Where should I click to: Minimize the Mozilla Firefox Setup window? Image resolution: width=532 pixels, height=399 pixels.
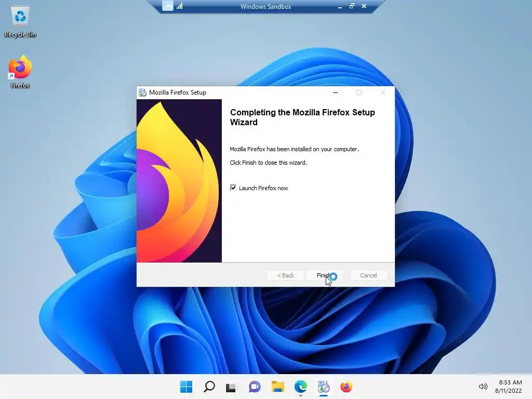coord(336,92)
